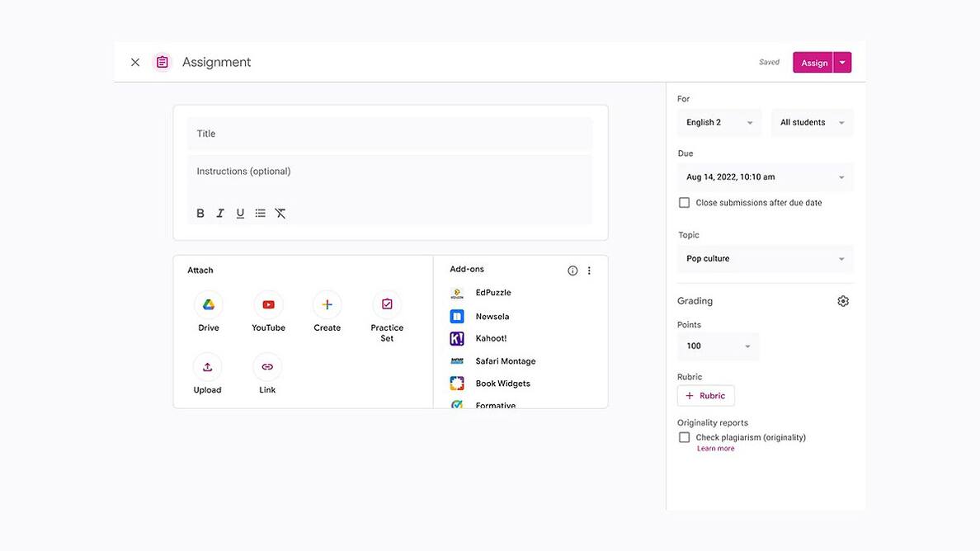This screenshot has width=980, height=551.
Task: Apply bold formatting to instructions
Action: point(200,214)
